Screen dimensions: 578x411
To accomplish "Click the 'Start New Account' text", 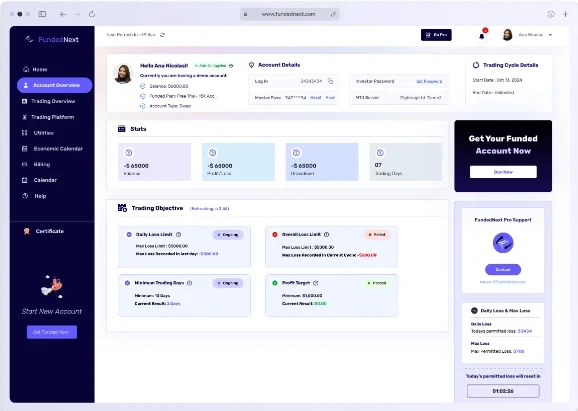I will (52, 311).
